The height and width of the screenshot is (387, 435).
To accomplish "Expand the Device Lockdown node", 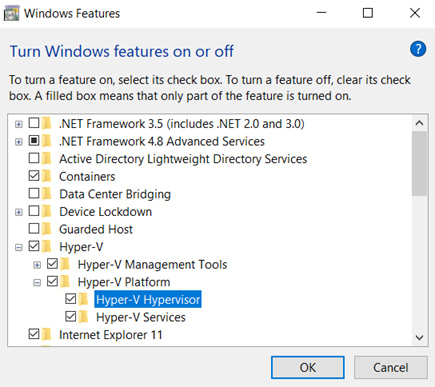I will click(x=19, y=212).
